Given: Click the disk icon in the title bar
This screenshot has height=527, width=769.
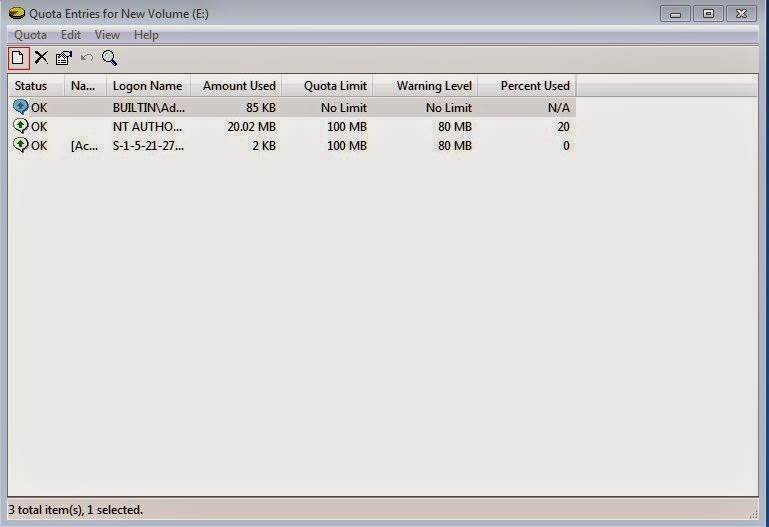Looking at the screenshot, I should click(x=17, y=13).
